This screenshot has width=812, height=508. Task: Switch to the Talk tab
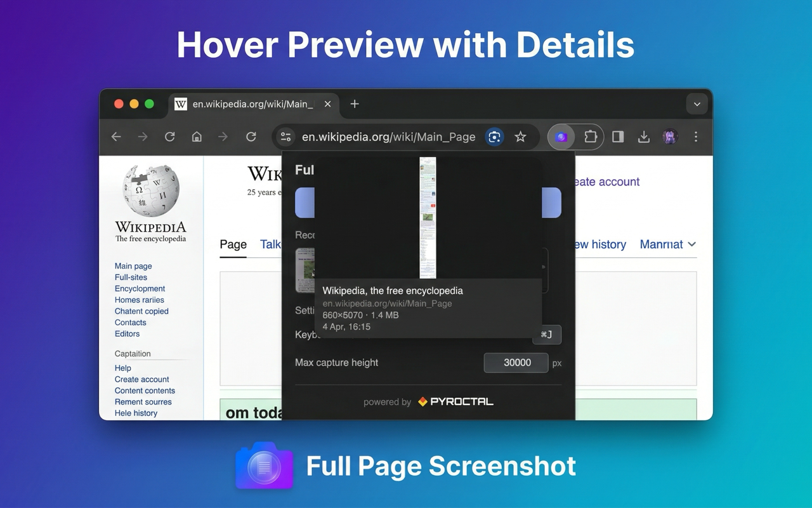coord(270,244)
